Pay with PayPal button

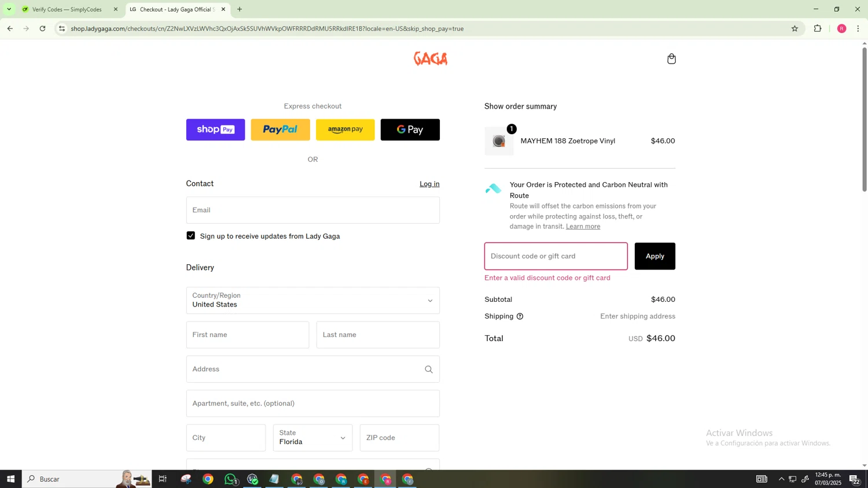tap(280, 130)
